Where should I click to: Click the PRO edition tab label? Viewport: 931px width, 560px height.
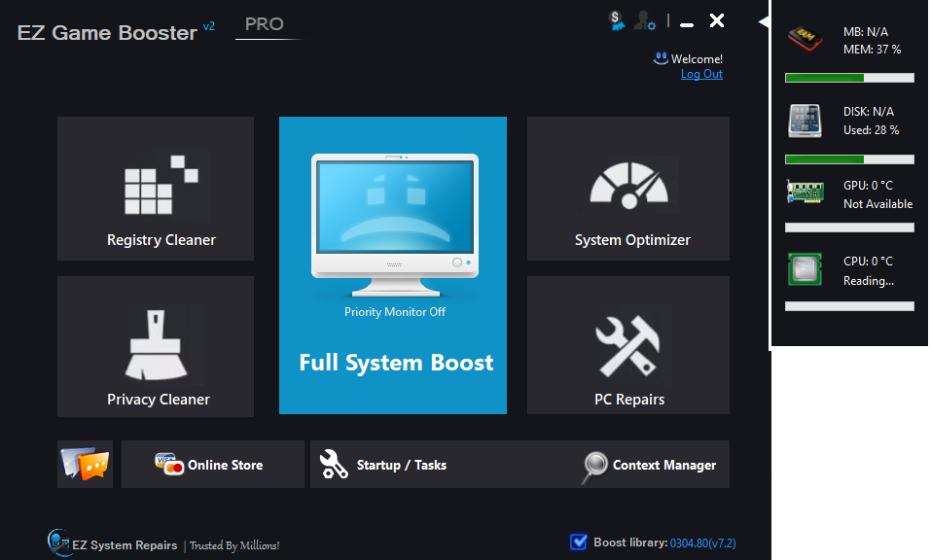[x=265, y=24]
